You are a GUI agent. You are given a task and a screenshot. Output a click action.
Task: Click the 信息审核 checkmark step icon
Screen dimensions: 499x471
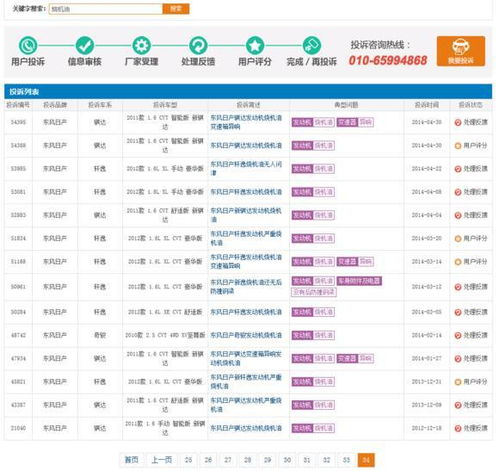(x=85, y=45)
